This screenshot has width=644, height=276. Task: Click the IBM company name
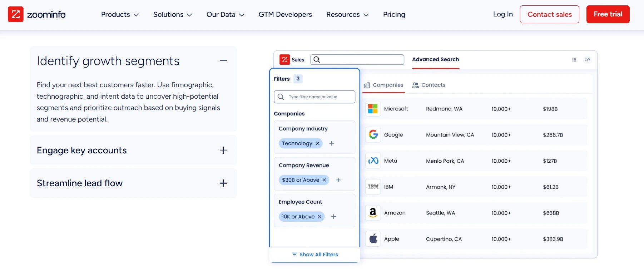[388, 187]
